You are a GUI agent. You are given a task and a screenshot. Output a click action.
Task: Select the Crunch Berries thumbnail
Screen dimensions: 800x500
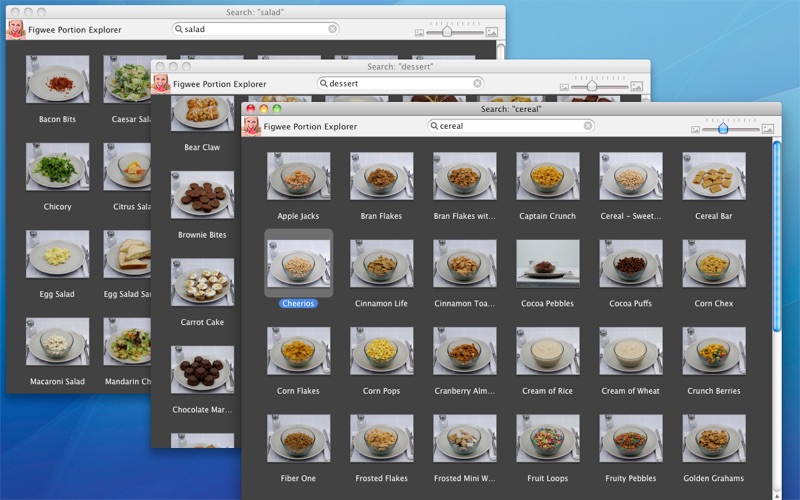714,351
